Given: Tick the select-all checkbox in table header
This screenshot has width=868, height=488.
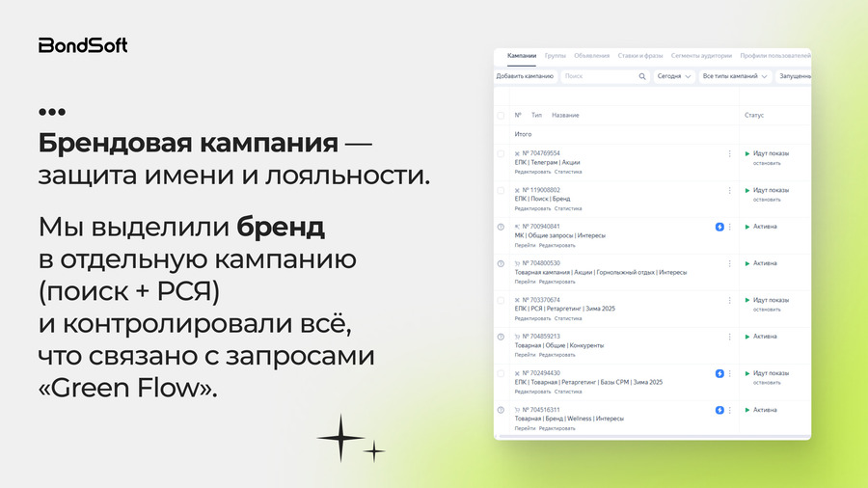Looking at the screenshot, I should pyautogui.click(x=501, y=116).
